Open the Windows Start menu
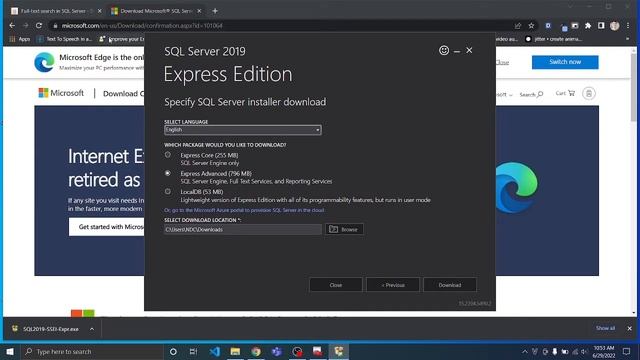640x360 pixels. [x=10, y=351]
